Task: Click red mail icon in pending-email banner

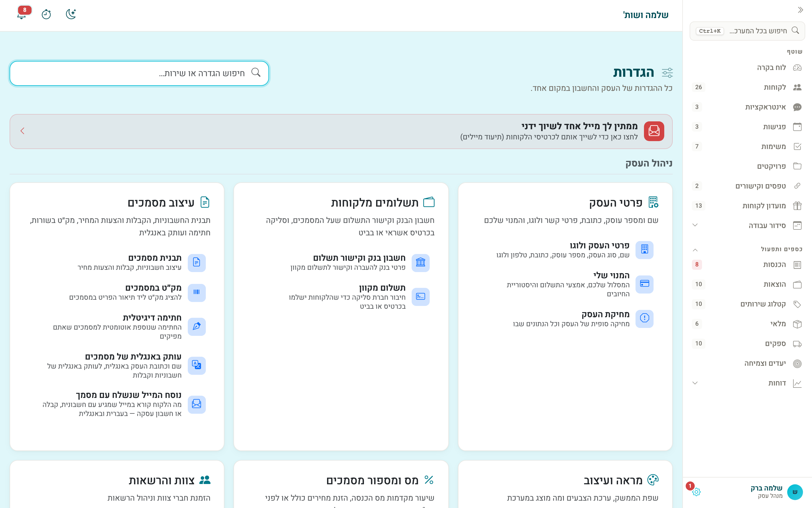Action: (654, 131)
